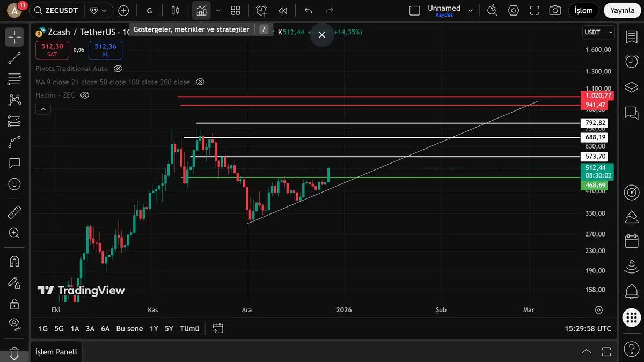
Task: Expand the İşlem Paneli chevron
Action: pos(587,352)
